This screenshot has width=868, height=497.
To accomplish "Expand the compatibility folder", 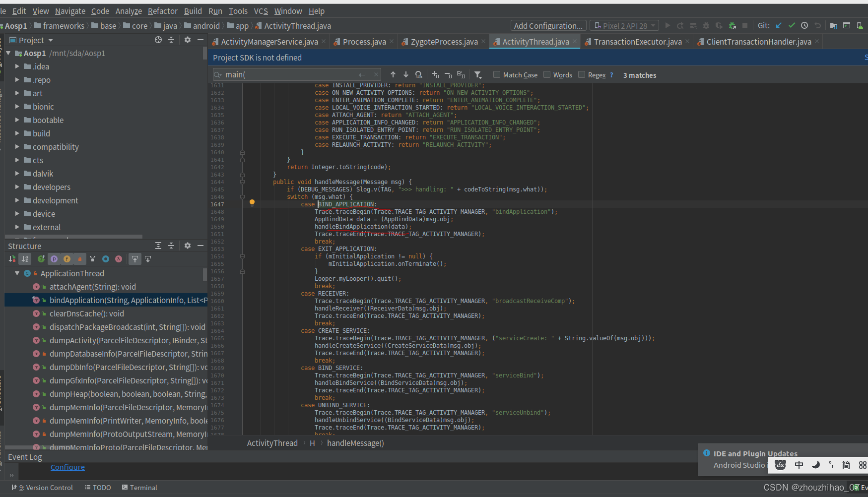I will 17,146.
